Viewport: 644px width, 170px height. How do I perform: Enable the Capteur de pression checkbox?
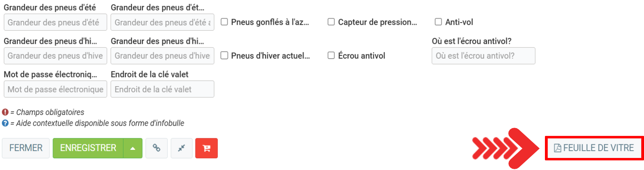pyautogui.click(x=331, y=22)
